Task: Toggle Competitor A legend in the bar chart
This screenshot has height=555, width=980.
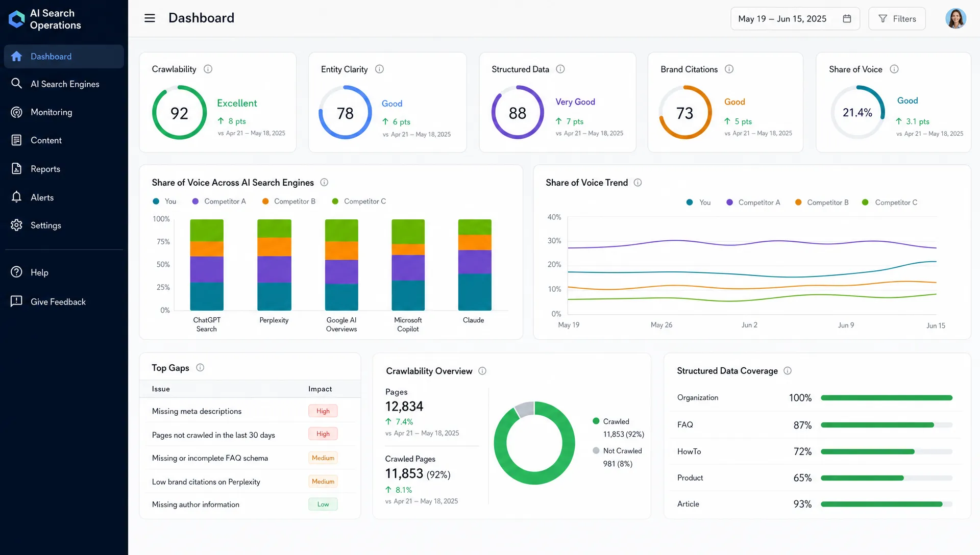Action: [219, 201]
